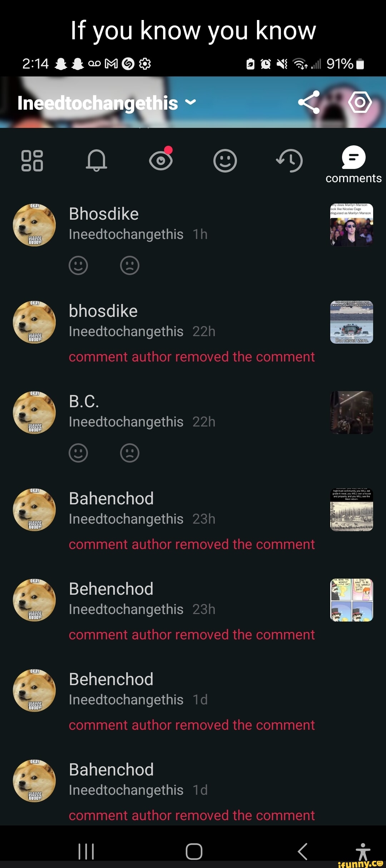The height and width of the screenshot is (868, 386).
Task: Open the eye icon tab with red dot
Action: pos(161,159)
